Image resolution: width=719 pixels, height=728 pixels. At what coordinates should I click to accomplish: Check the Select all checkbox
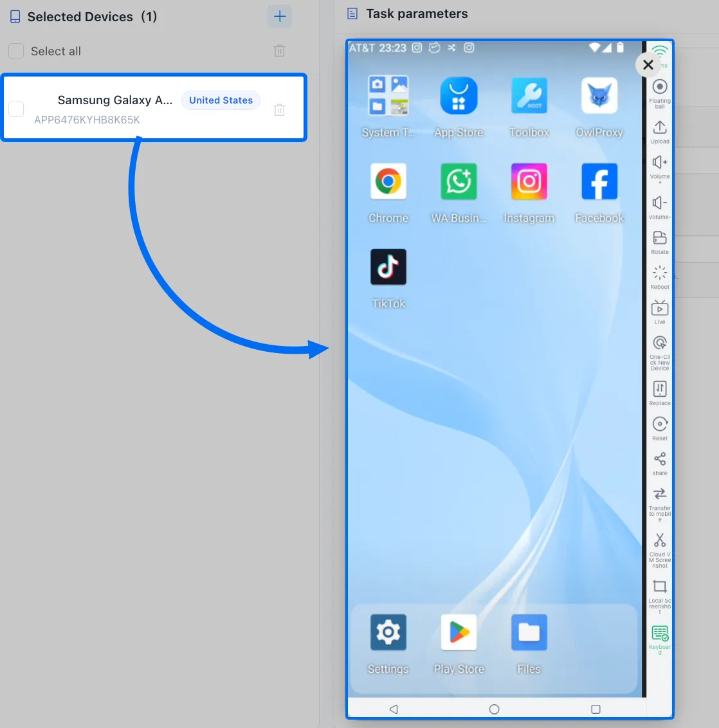[16, 51]
